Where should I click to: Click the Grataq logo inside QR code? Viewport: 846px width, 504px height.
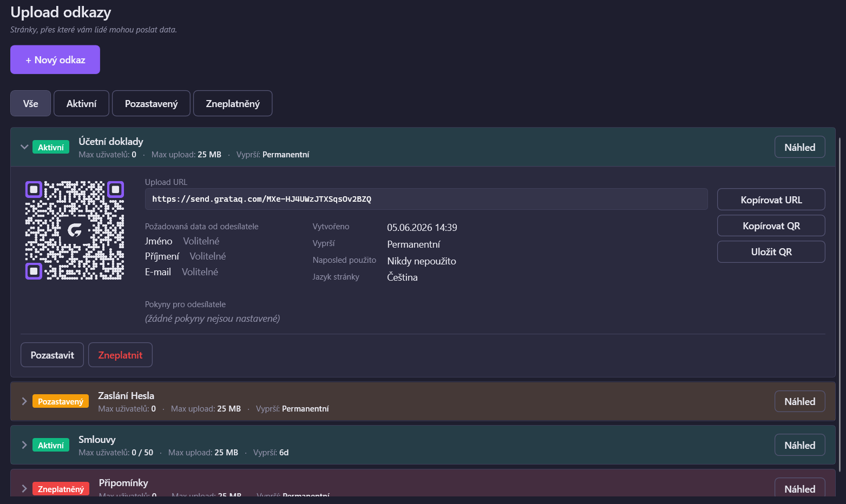75,230
